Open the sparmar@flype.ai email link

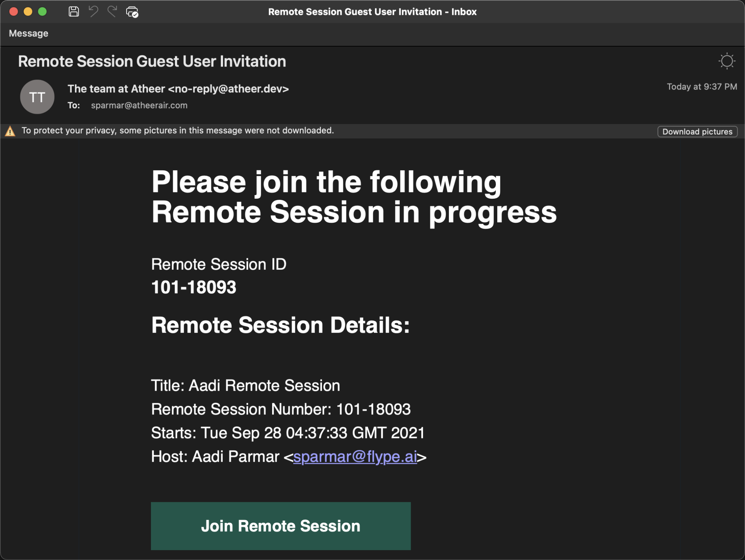click(x=355, y=456)
